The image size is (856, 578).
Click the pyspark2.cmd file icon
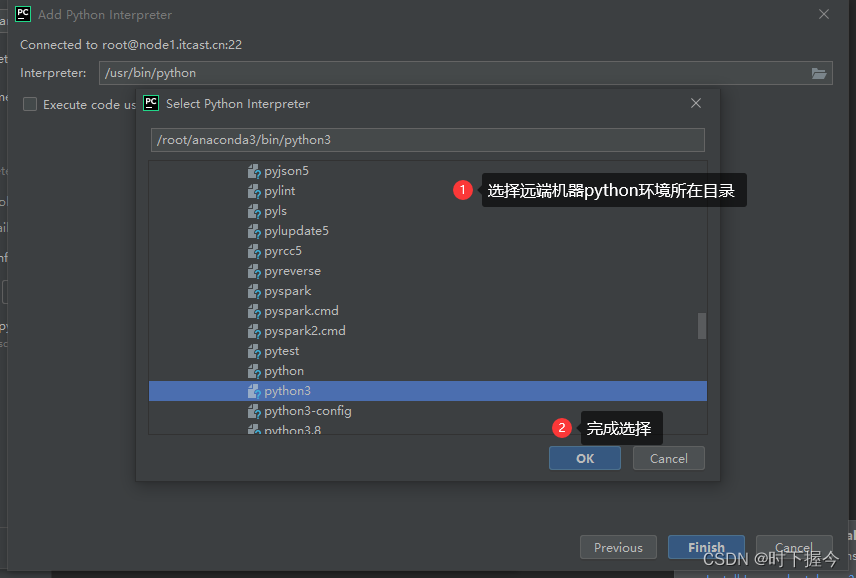254,332
